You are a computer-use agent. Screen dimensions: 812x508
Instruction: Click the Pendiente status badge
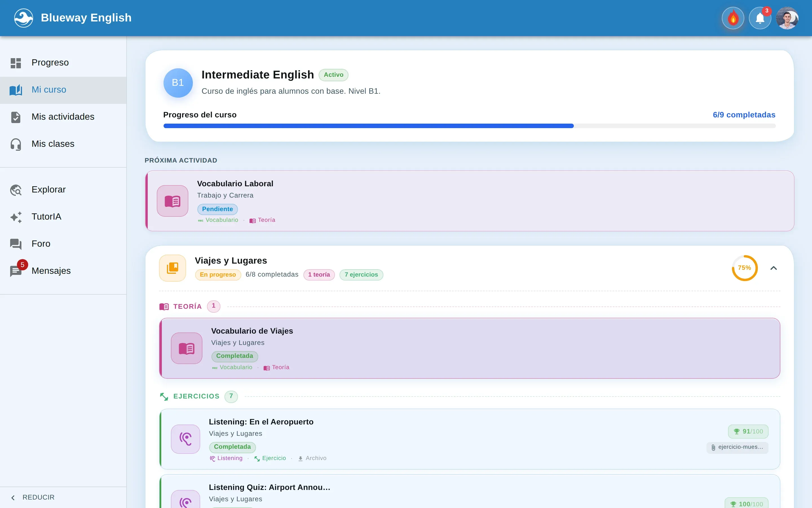[217, 209]
